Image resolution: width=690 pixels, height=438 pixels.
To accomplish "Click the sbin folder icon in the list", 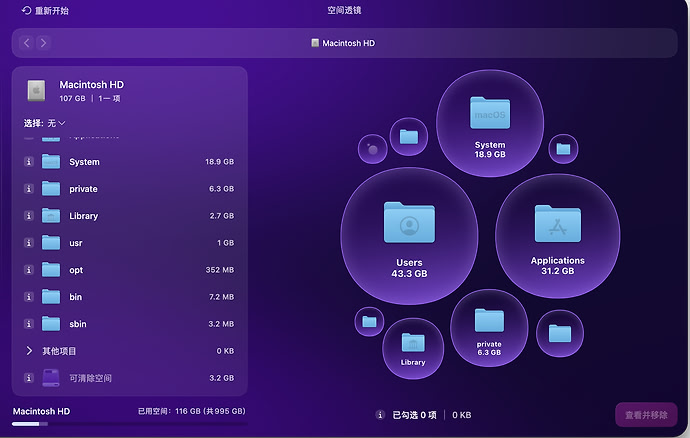I will [51, 324].
